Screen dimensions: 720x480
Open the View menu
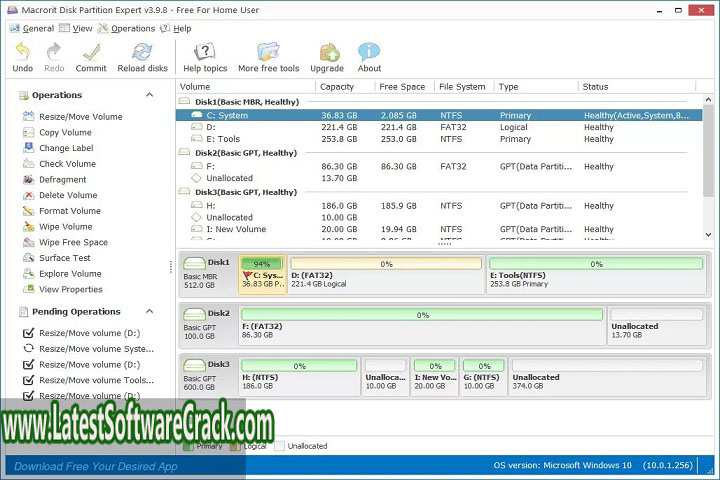click(76, 28)
